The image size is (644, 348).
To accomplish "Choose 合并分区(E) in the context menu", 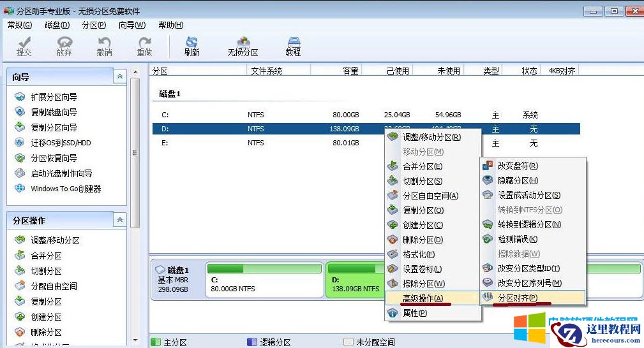I will point(433,166).
